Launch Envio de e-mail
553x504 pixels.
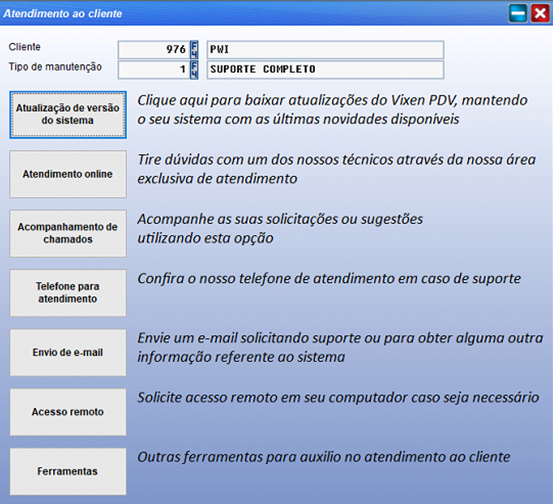click(x=68, y=352)
